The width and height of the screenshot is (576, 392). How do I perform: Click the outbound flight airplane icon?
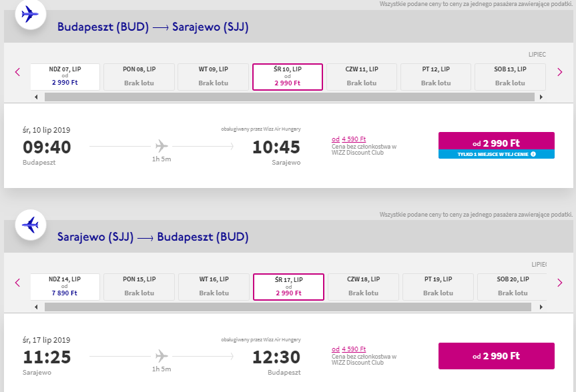(30, 15)
